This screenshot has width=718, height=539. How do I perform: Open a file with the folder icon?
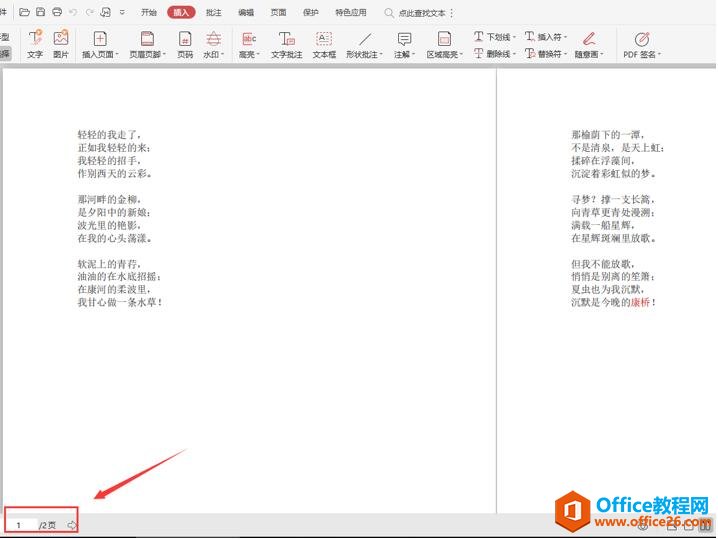(x=24, y=12)
